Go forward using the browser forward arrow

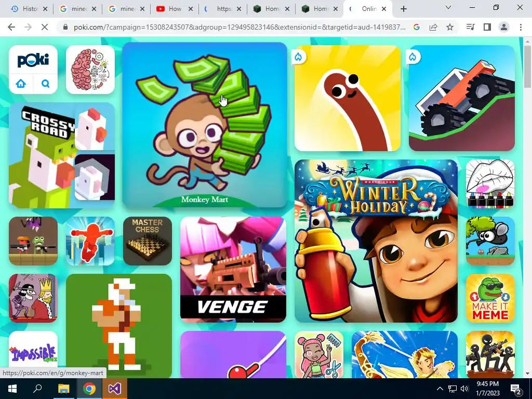tap(28, 27)
